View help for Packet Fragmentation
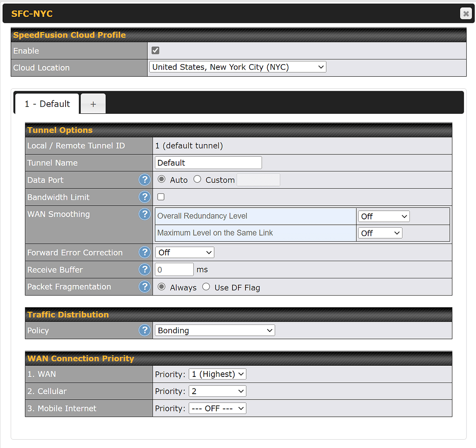 (145, 286)
